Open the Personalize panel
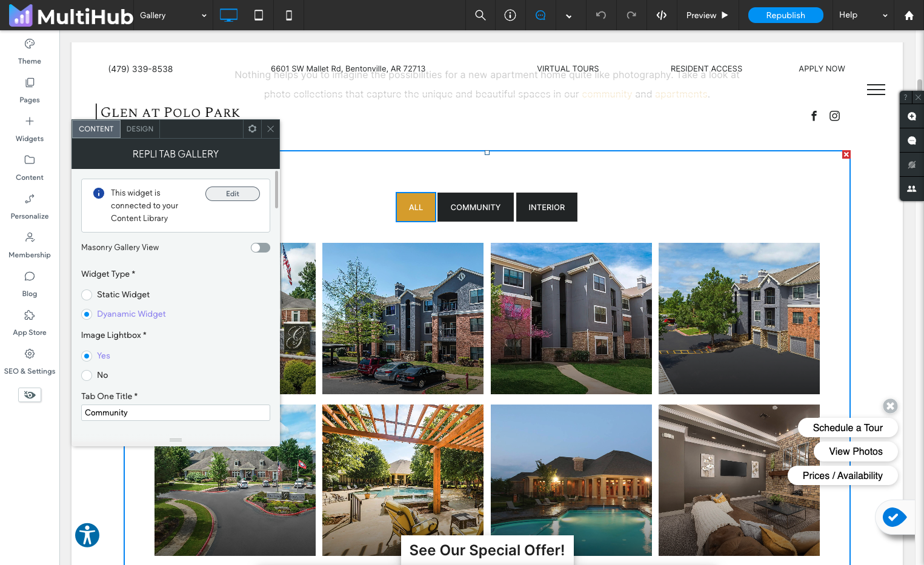The image size is (924, 565). [30, 207]
